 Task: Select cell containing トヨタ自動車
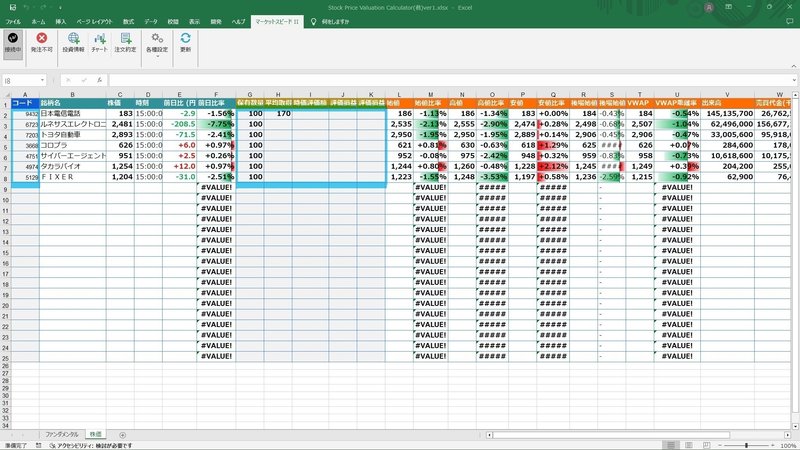[x=72, y=135]
